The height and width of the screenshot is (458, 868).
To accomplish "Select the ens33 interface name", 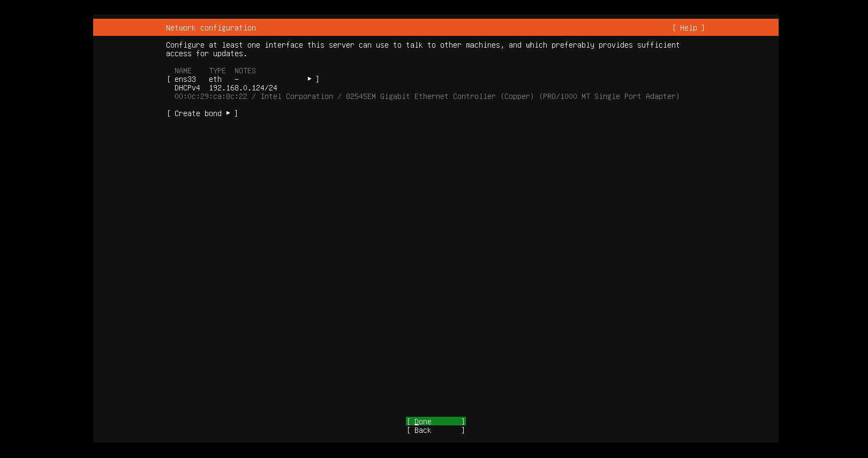I will [x=185, y=79].
